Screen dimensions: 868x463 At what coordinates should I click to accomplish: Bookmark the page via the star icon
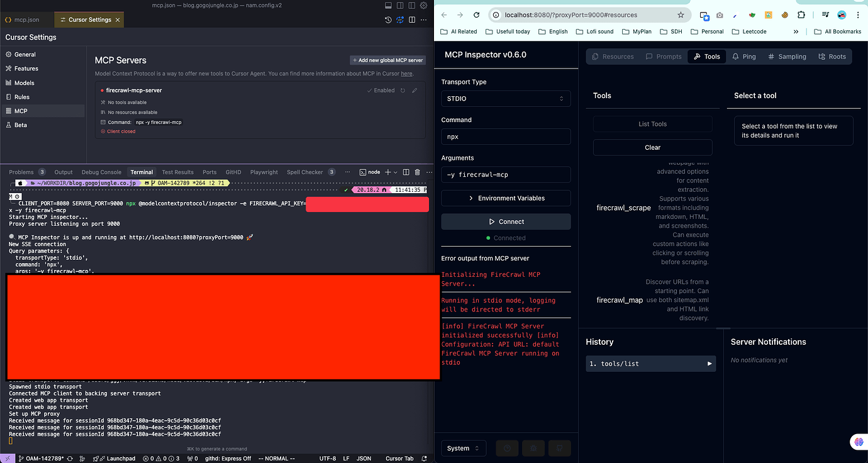tap(681, 14)
